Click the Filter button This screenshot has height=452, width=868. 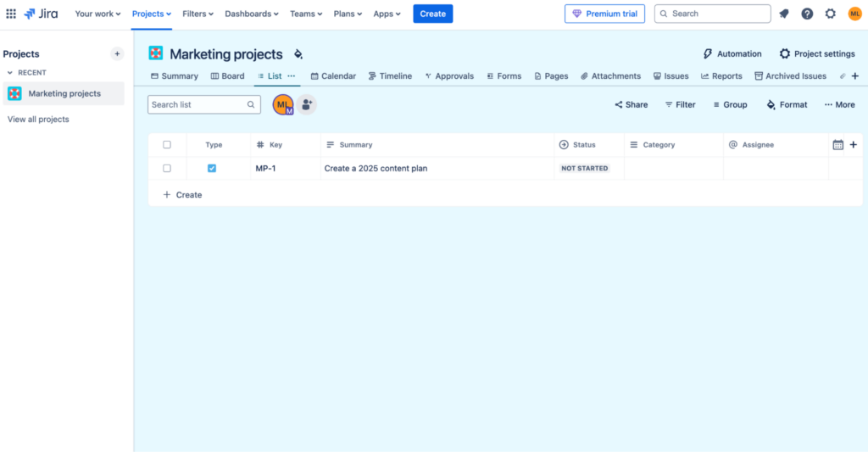pos(681,104)
